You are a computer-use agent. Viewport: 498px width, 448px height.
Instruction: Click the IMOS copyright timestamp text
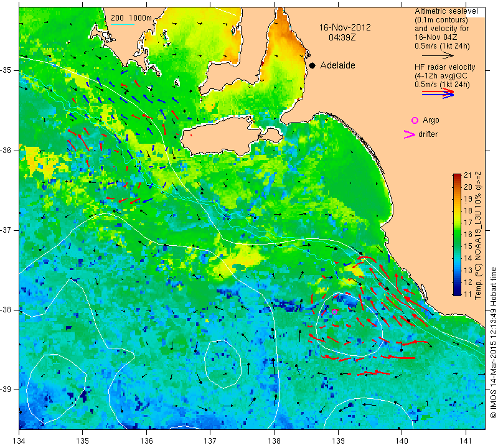(x=493, y=343)
